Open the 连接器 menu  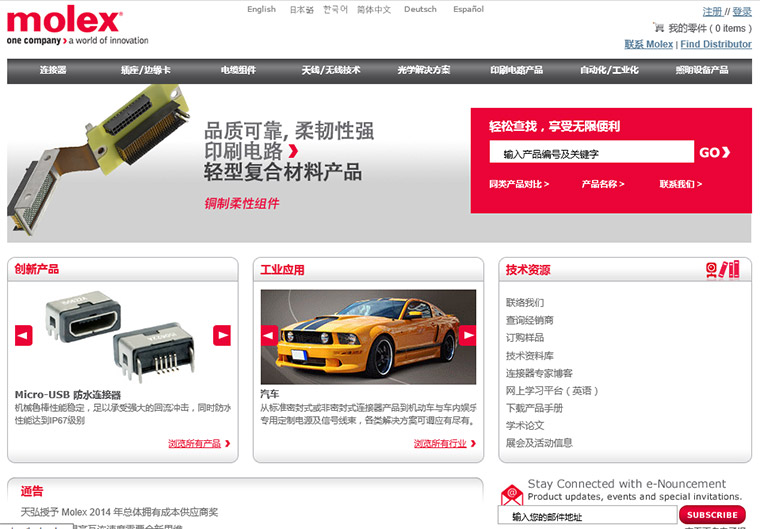point(53,70)
